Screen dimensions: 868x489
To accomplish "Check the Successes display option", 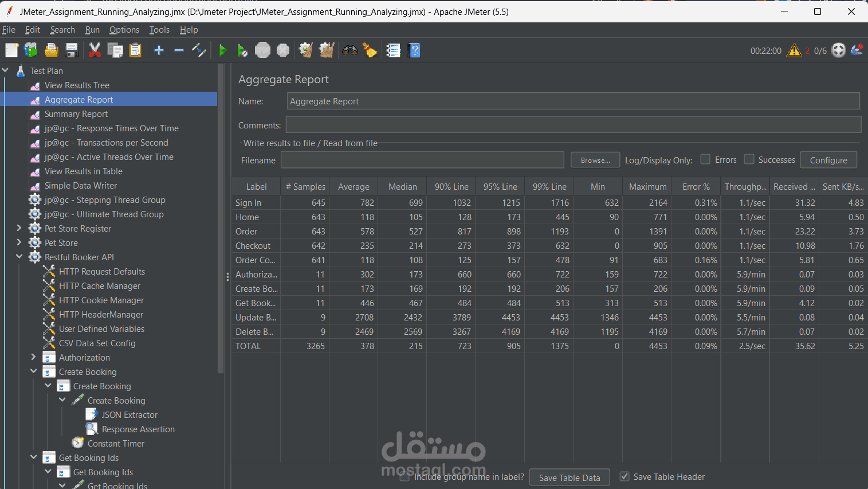I will point(749,159).
